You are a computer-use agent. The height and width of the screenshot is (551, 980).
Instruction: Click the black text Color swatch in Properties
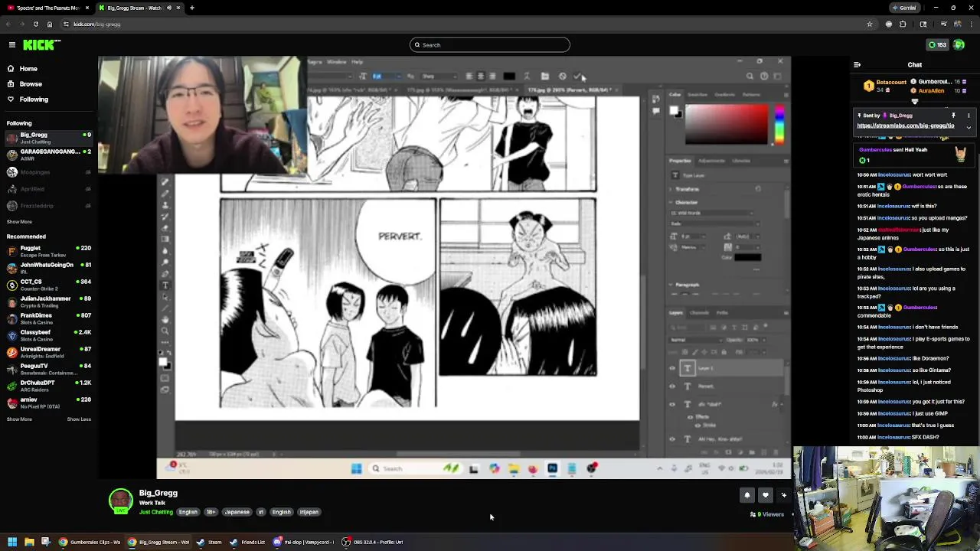click(747, 258)
